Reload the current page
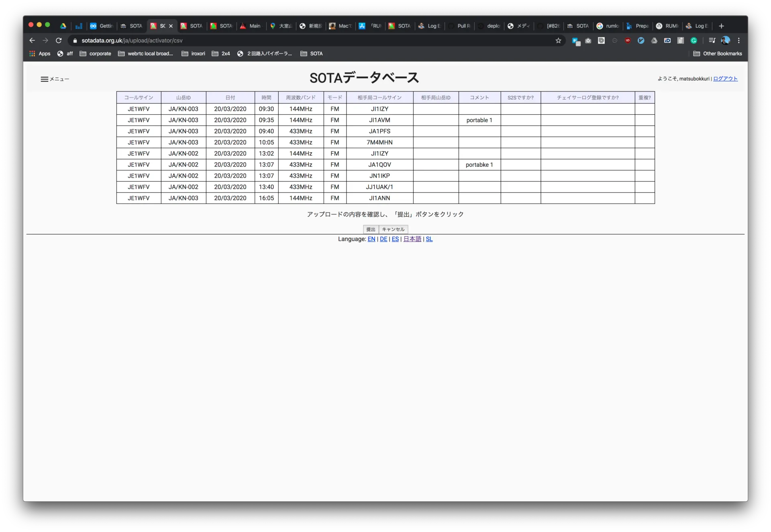 coord(59,41)
